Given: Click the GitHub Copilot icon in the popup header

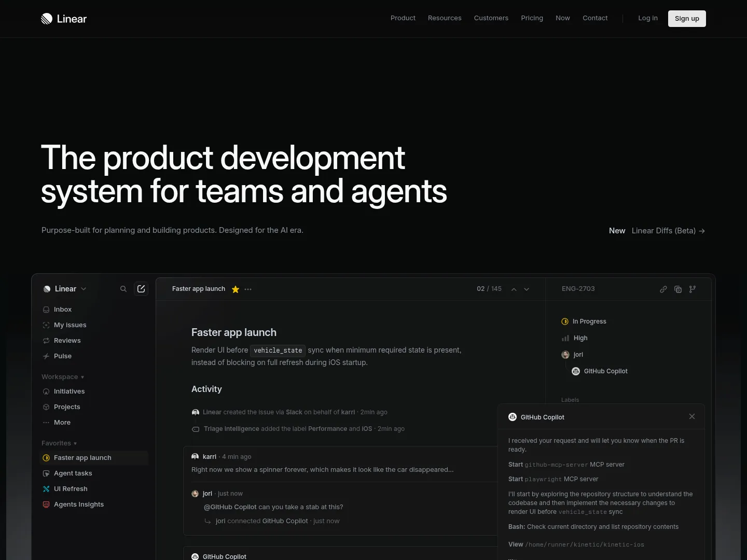Looking at the screenshot, I should click(x=513, y=417).
